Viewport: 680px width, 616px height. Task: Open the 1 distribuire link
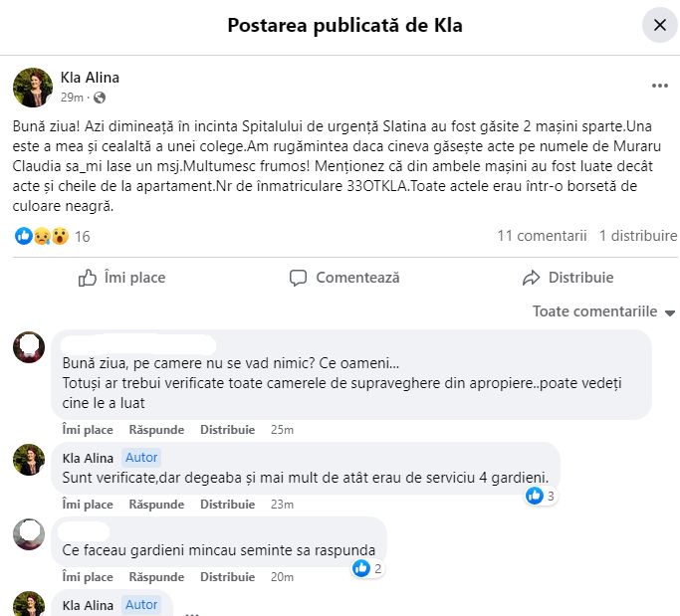(637, 236)
